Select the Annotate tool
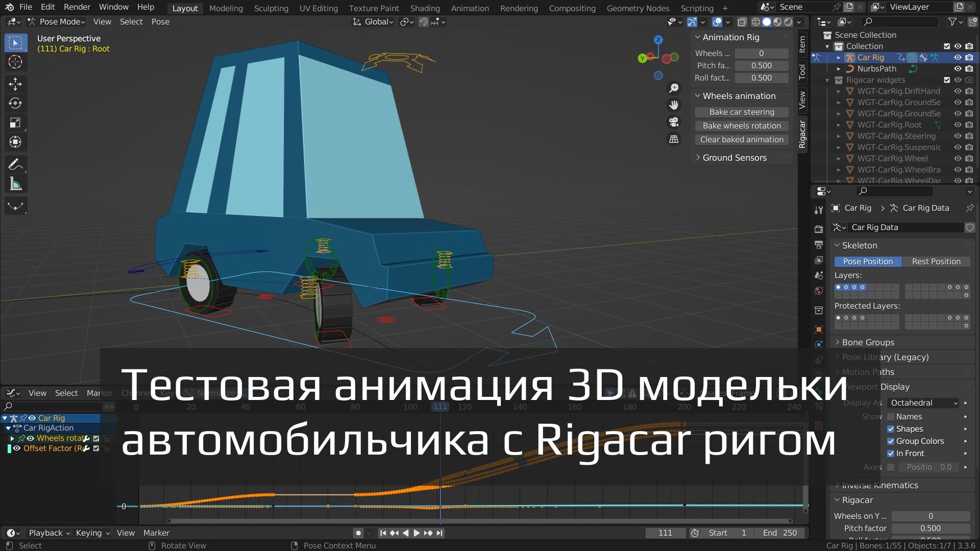Image resolution: width=980 pixels, height=551 pixels. coord(16,164)
